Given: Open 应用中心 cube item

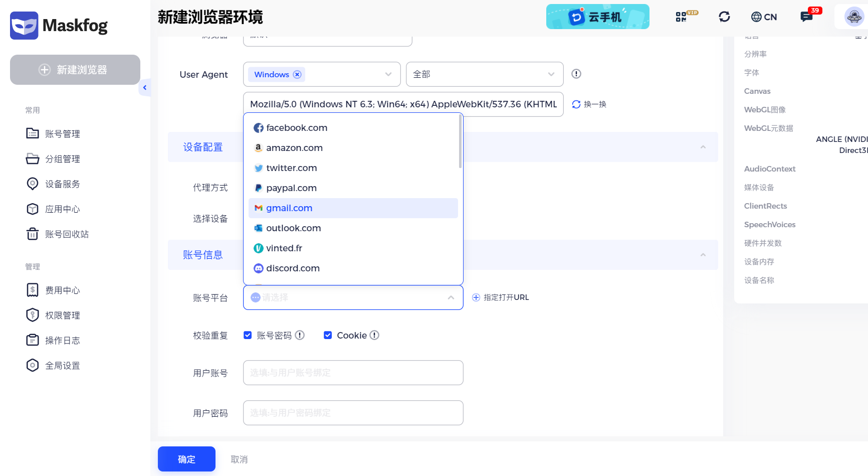Looking at the screenshot, I should 53,209.
